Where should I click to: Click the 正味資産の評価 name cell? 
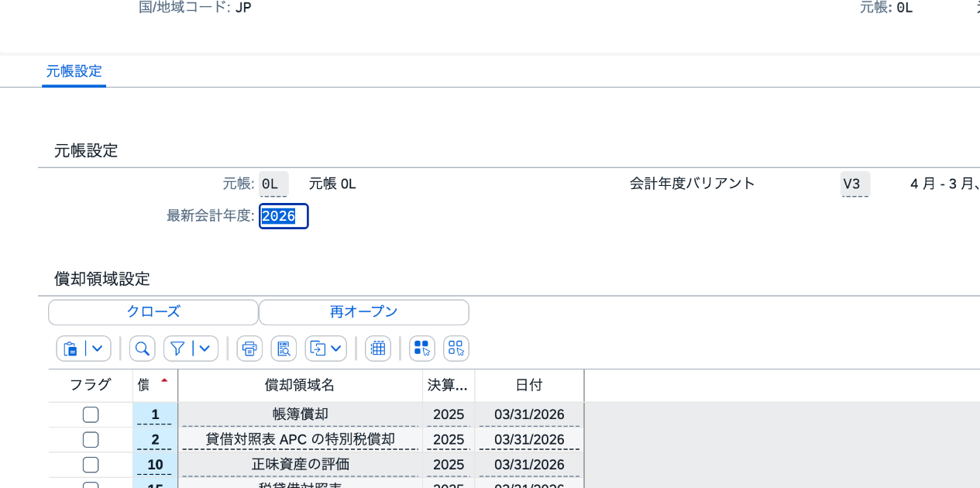[x=301, y=465]
